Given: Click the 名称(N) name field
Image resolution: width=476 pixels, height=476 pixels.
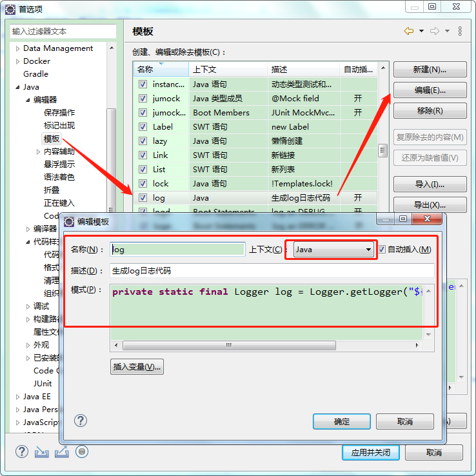Looking at the screenshot, I should point(177,250).
